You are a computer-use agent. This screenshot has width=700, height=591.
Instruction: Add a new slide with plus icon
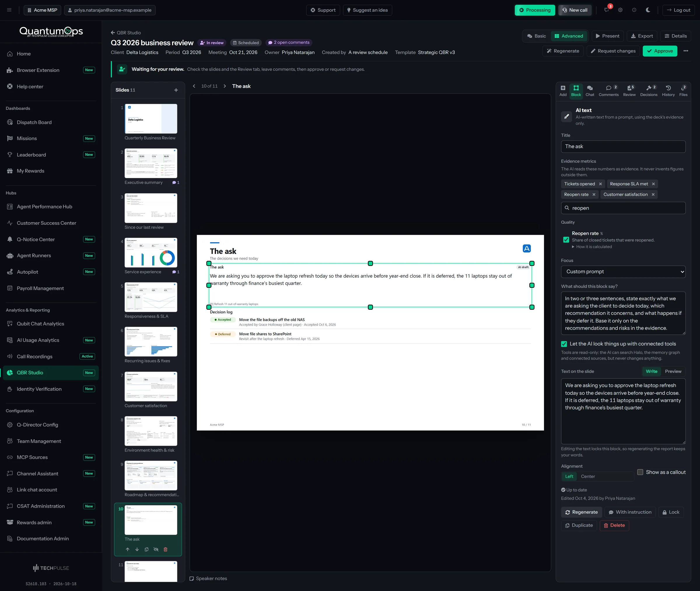(176, 90)
